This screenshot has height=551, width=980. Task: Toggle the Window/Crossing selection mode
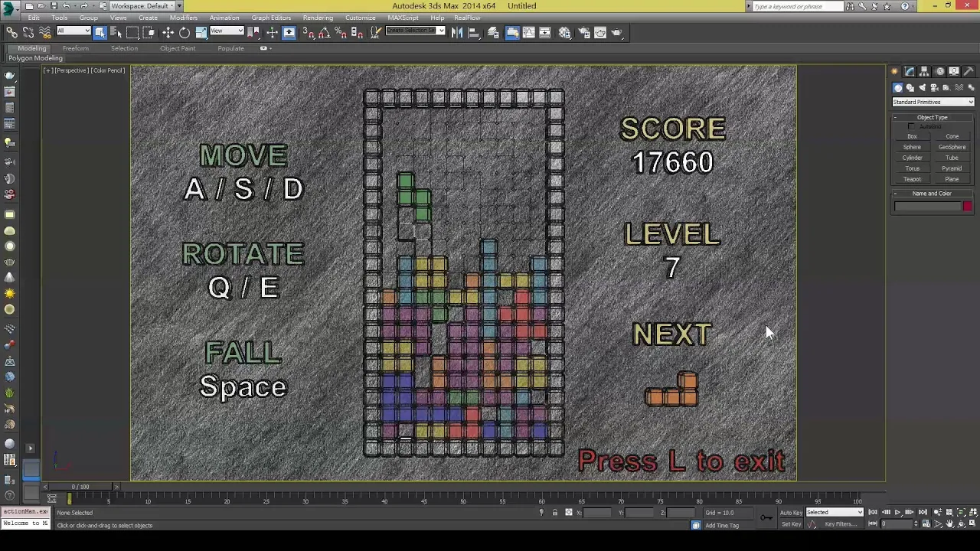point(149,32)
